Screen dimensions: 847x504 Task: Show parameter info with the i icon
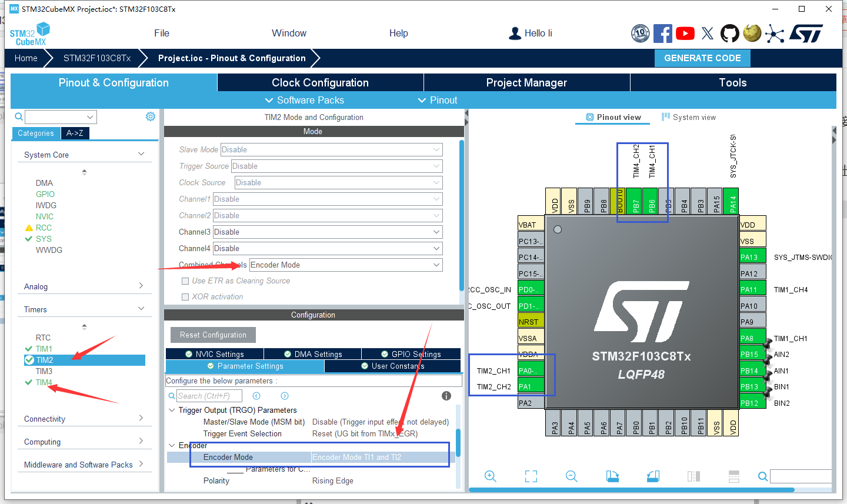click(x=446, y=396)
